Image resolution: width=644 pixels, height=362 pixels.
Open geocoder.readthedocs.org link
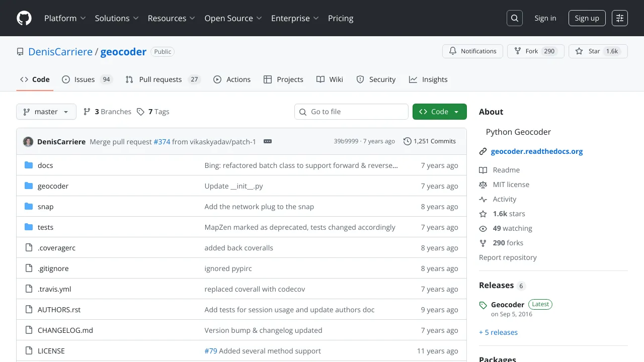click(x=537, y=151)
